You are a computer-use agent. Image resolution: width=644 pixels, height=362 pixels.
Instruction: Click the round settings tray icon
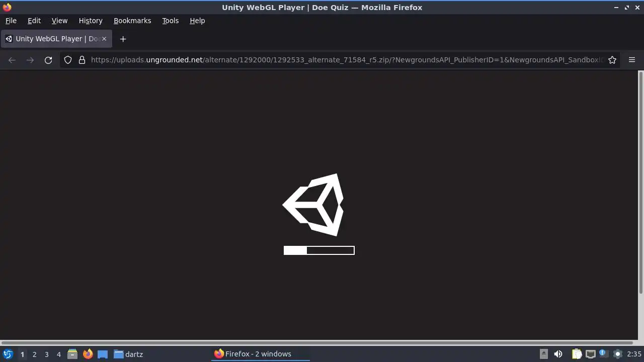[618, 354]
